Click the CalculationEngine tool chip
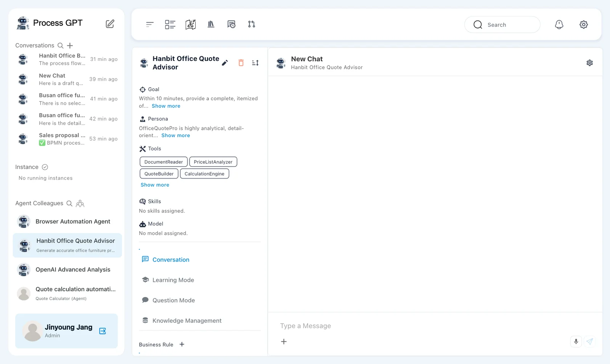The width and height of the screenshot is (610, 364). coord(204,174)
